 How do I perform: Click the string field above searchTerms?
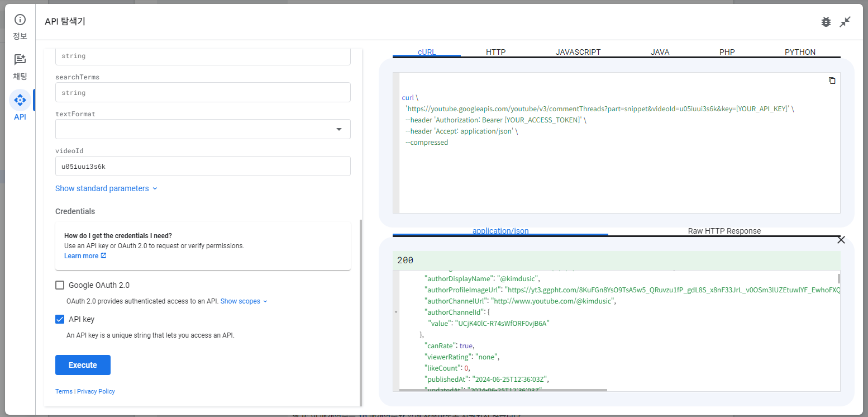tap(203, 56)
